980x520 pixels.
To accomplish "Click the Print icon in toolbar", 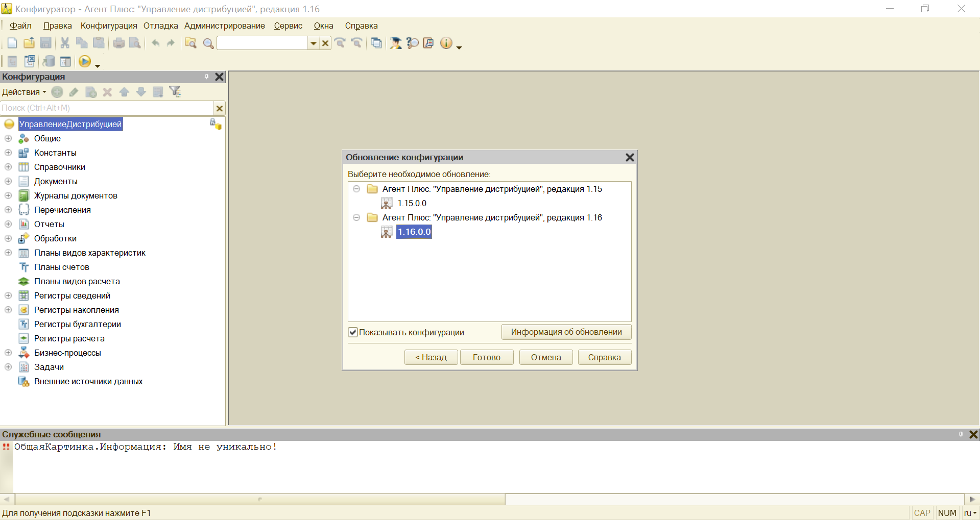I will [x=118, y=43].
